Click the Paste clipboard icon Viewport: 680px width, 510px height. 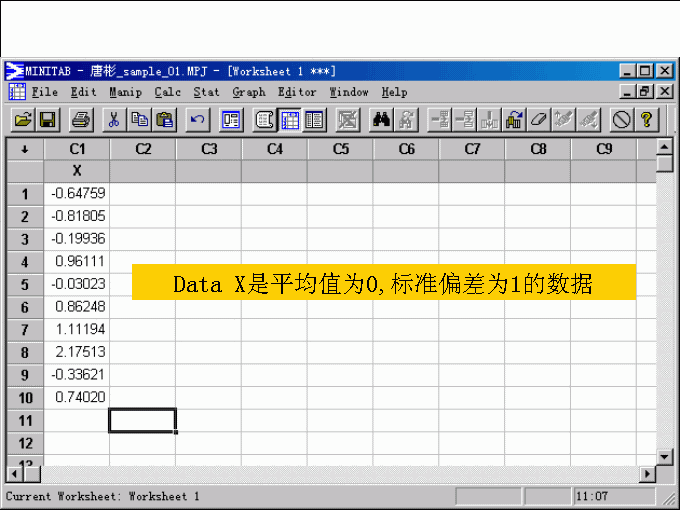(x=165, y=120)
